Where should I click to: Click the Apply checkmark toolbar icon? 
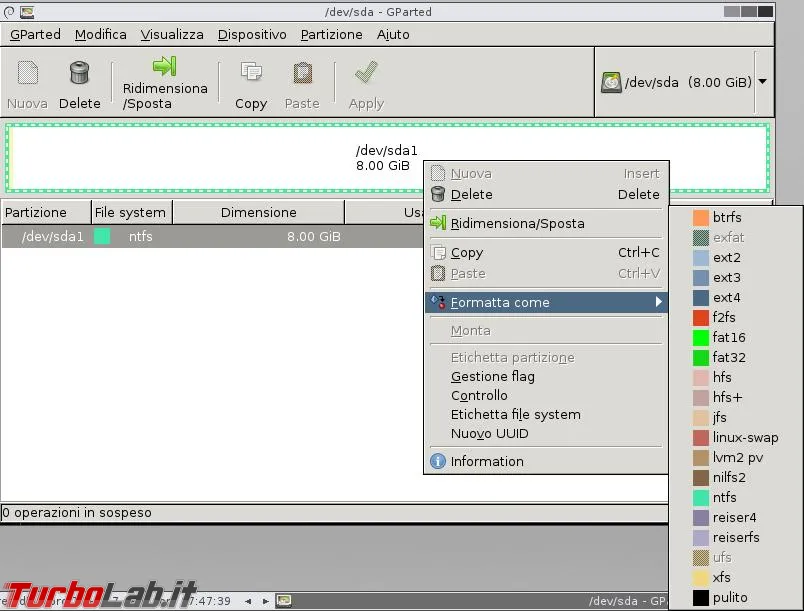pos(366,72)
